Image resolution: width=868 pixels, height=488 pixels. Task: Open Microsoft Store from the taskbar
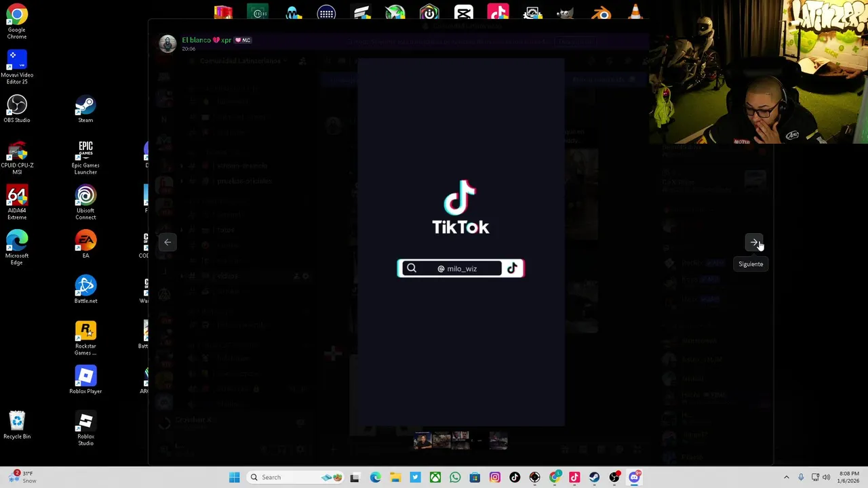coord(475,477)
